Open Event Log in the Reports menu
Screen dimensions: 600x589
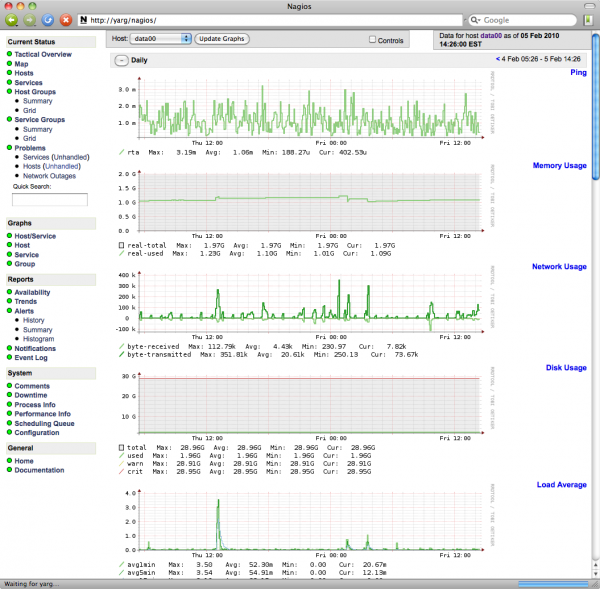(x=31, y=357)
